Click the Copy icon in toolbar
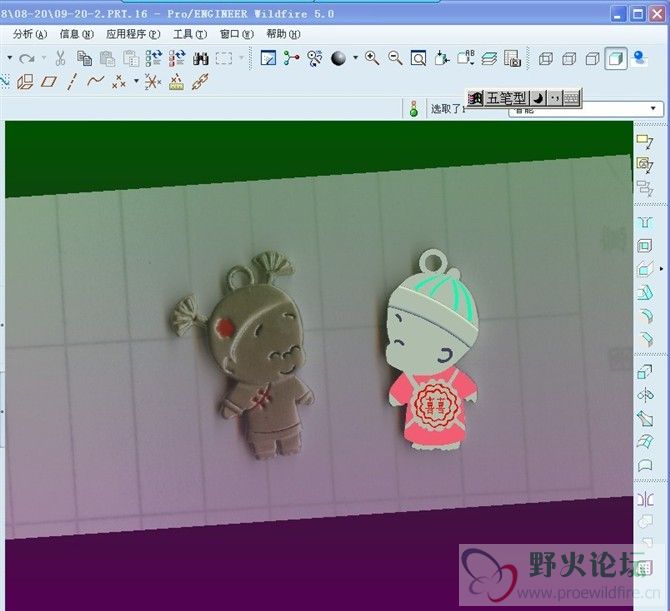The width and height of the screenshot is (670, 611). coord(84,58)
